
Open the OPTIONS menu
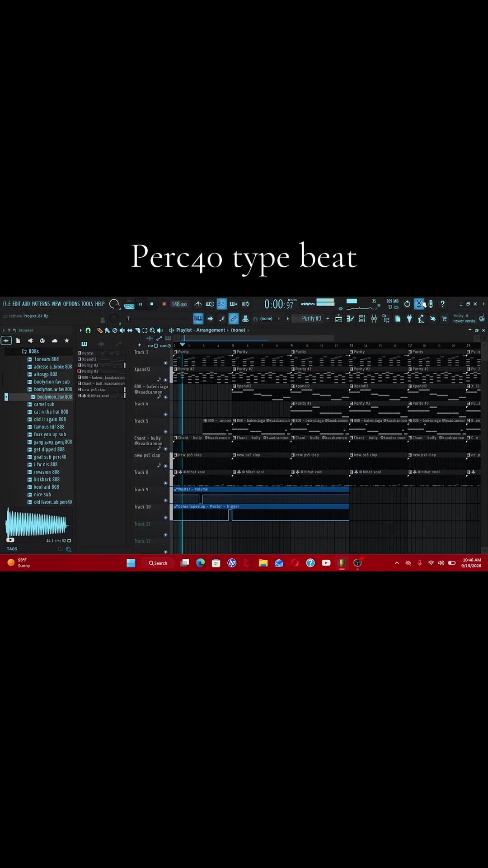(71, 304)
